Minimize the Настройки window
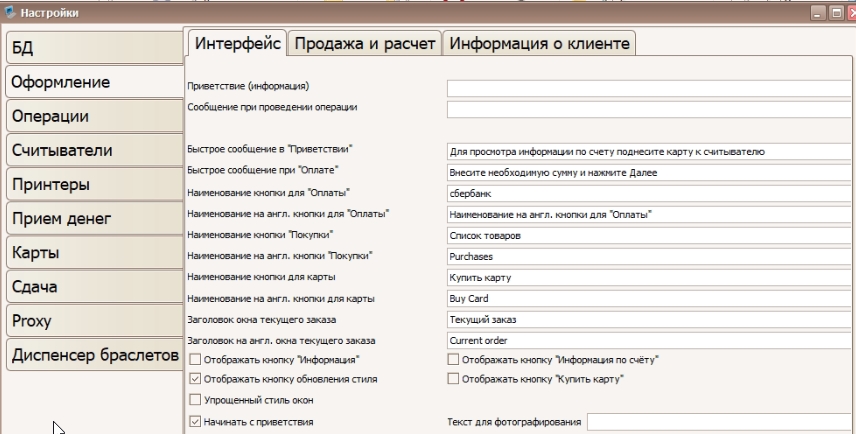This screenshot has width=856, height=434. [x=817, y=13]
